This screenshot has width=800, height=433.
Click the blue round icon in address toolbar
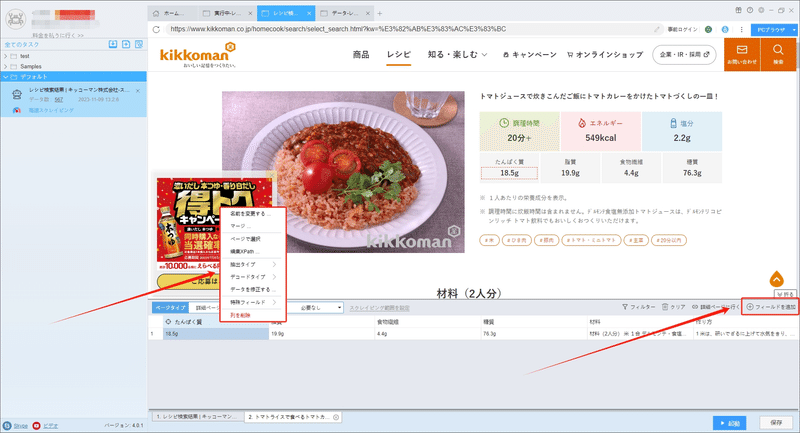click(725, 30)
